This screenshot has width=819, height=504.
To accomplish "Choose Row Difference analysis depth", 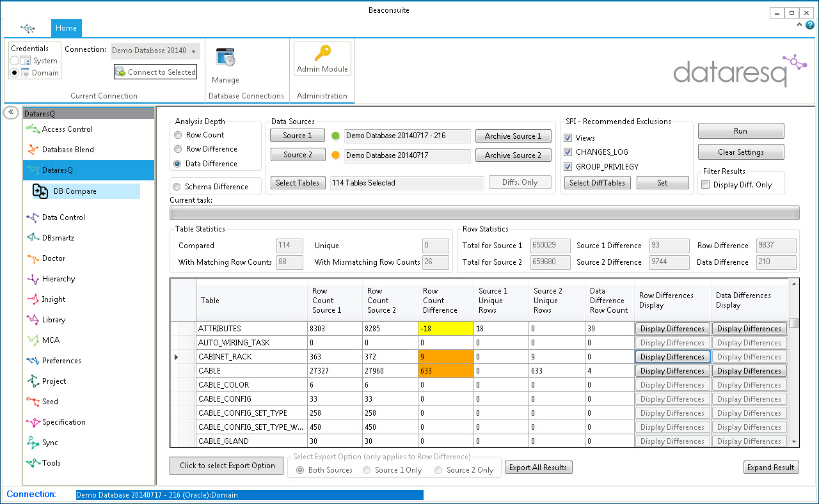I will (178, 149).
